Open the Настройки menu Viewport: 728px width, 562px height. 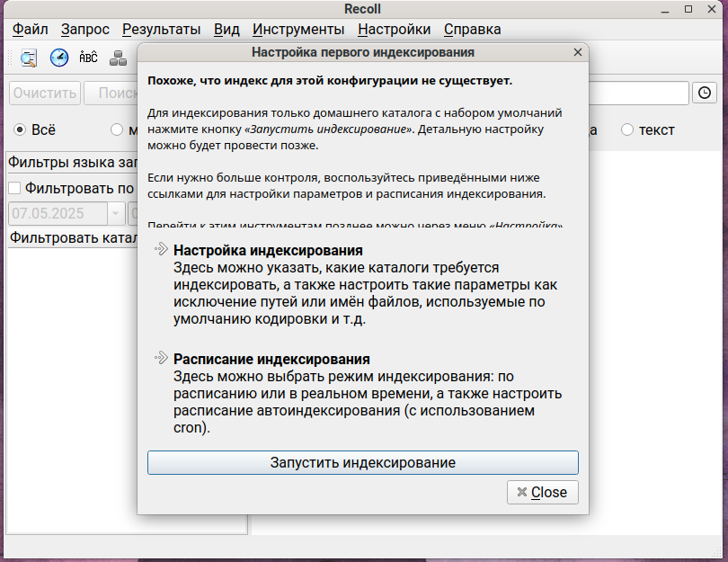point(395,30)
